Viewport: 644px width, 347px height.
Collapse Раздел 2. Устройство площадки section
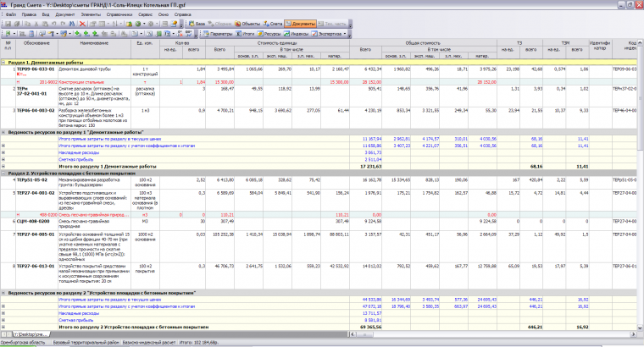tap(4, 172)
